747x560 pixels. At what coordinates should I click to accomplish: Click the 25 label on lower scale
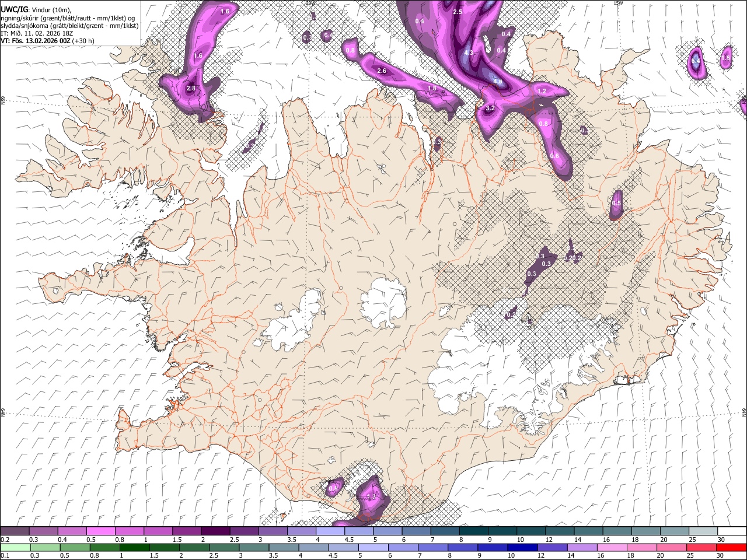[x=690, y=555]
